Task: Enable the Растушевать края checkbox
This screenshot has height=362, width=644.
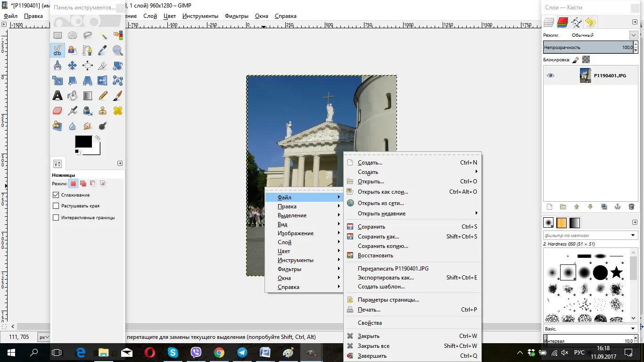Action: 56,206
